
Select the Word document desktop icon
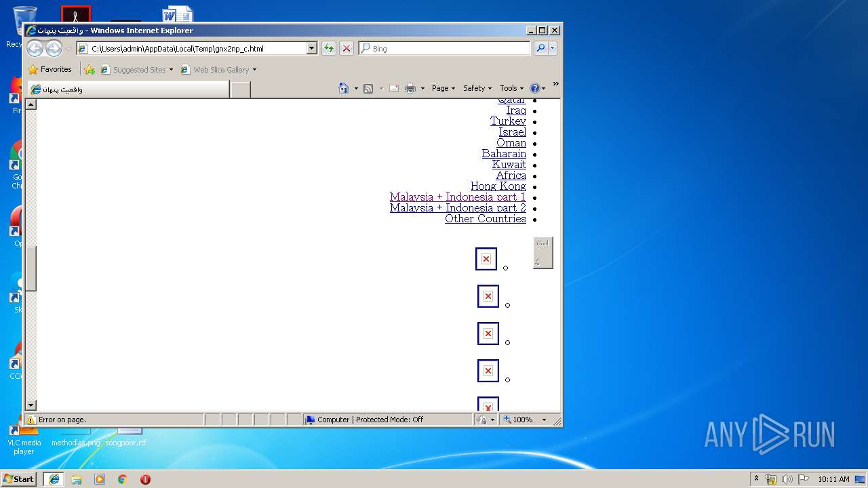tap(178, 15)
